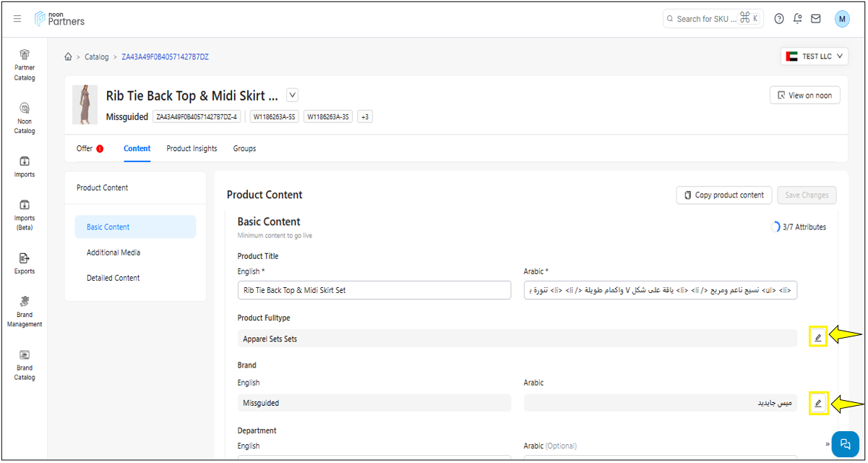Expand the TEST LLC store dropdown
The height and width of the screenshot is (463, 868).
point(814,56)
